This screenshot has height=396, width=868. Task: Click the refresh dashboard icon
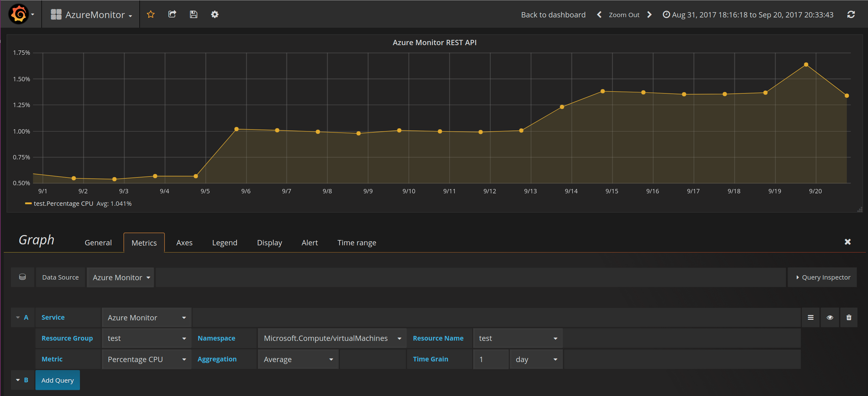click(x=851, y=15)
